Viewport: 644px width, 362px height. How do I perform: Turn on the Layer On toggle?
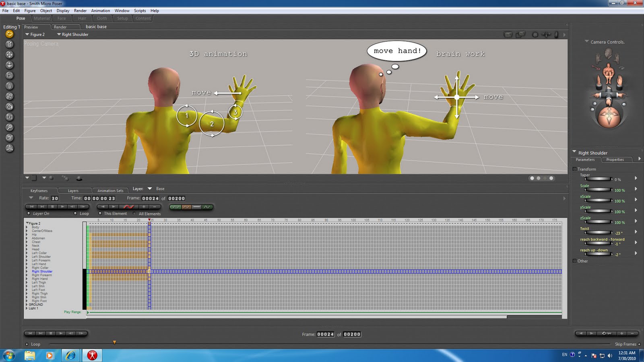28,214
